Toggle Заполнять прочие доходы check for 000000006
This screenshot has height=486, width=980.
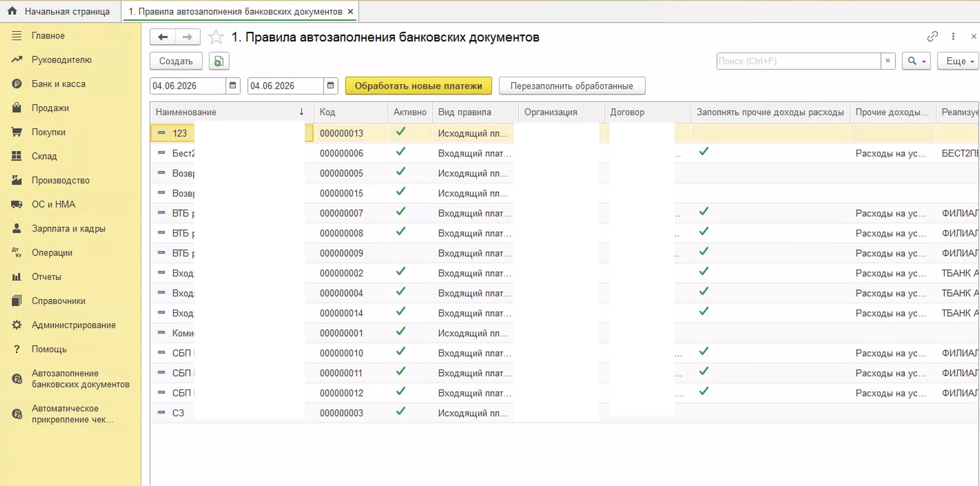pos(704,152)
